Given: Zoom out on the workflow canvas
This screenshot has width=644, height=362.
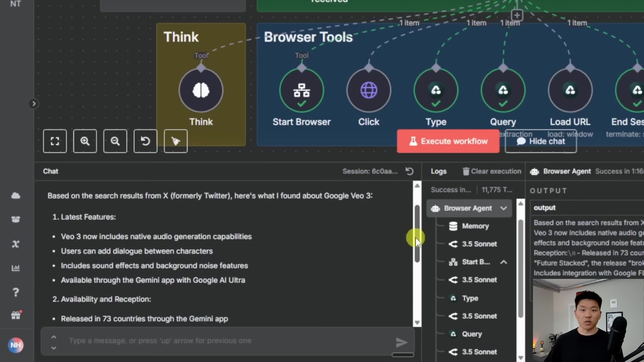Looking at the screenshot, I should pyautogui.click(x=115, y=141).
